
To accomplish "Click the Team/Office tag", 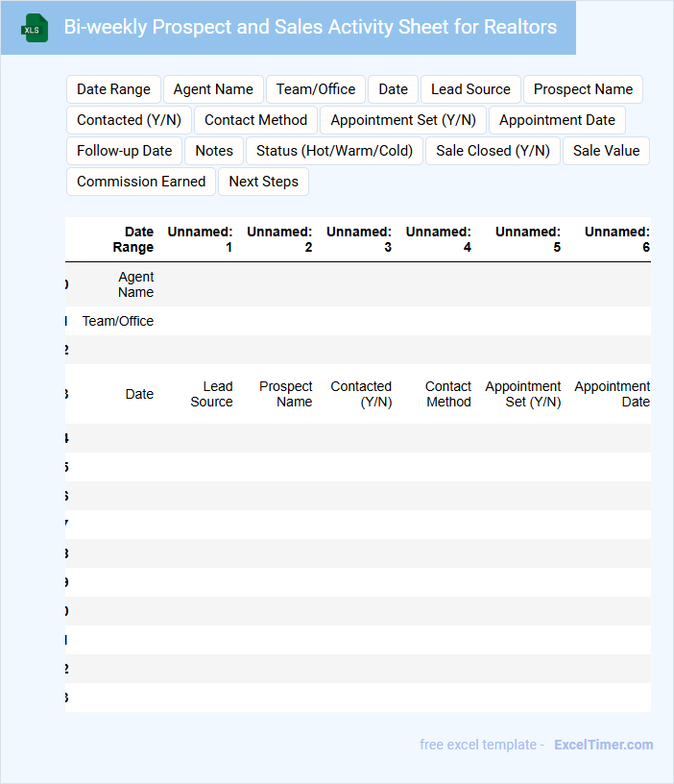I will click(316, 89).
